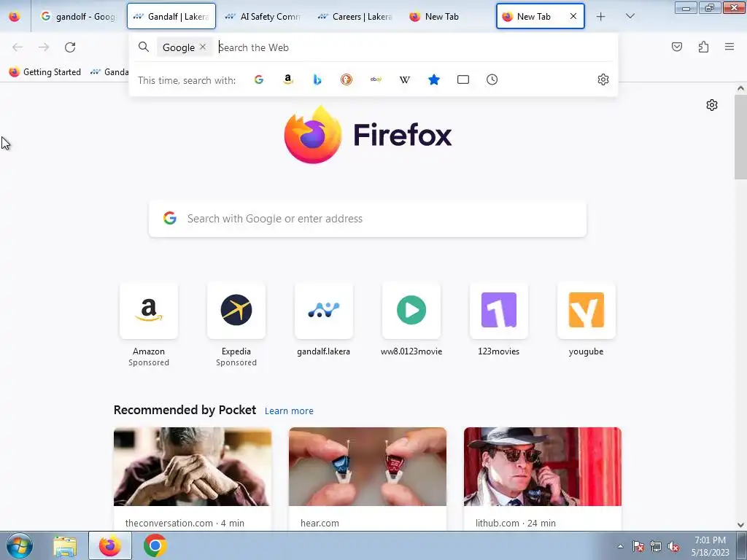Open the Firefox application hamburger menu
This screenshot has height=560, width=747.
click(x=729, y=47)
